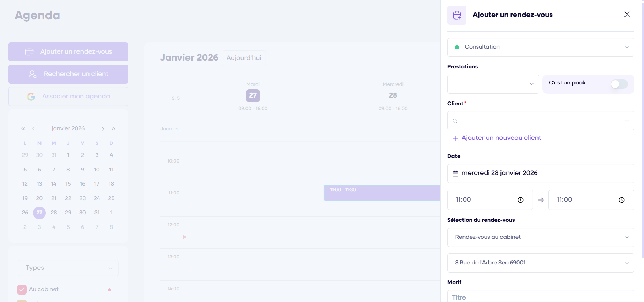The height and width of the screenshot is (302, 644).
Task: Expand the Prestations dropdown
Action: coord(493,84)
